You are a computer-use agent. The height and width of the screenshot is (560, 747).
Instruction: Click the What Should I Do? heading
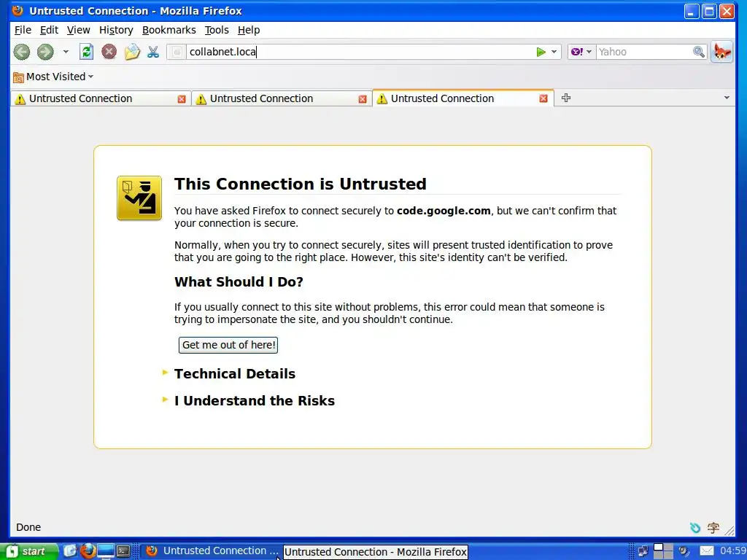coord(239,282)
